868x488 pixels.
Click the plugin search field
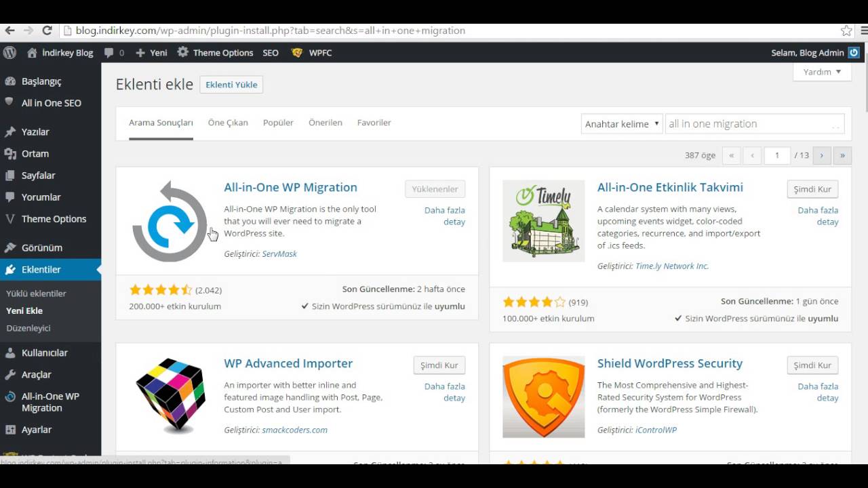(x=755, y=123)
